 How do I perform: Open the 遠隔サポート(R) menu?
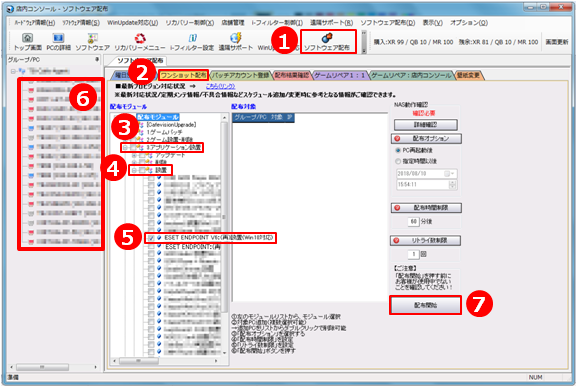(x=332, y=23)
